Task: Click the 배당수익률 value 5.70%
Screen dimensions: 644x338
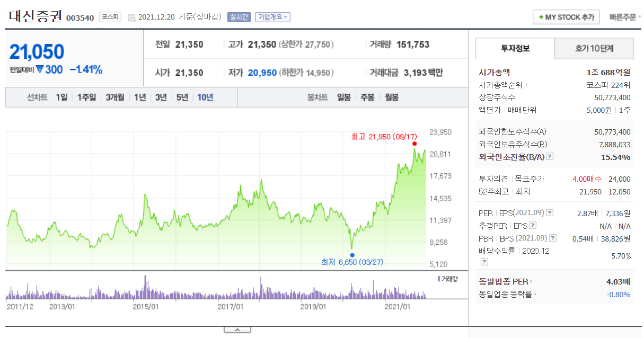Action: click(621, 256)
